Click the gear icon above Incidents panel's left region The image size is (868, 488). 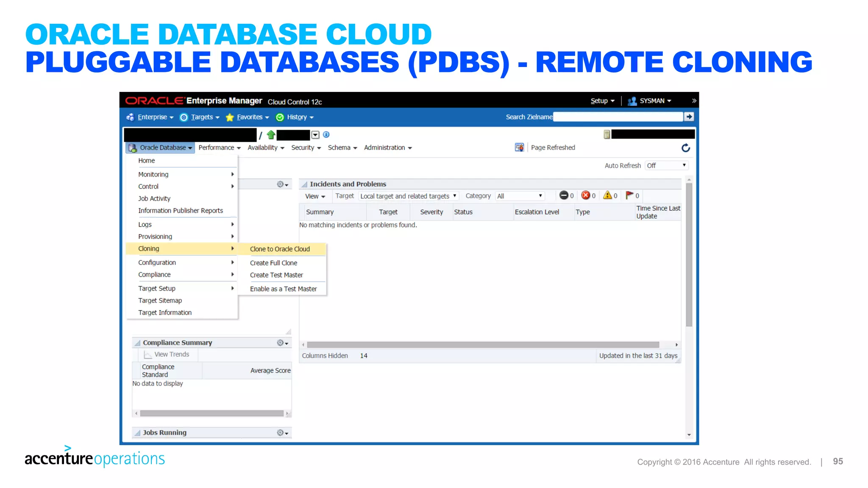(x=282, y=184)
